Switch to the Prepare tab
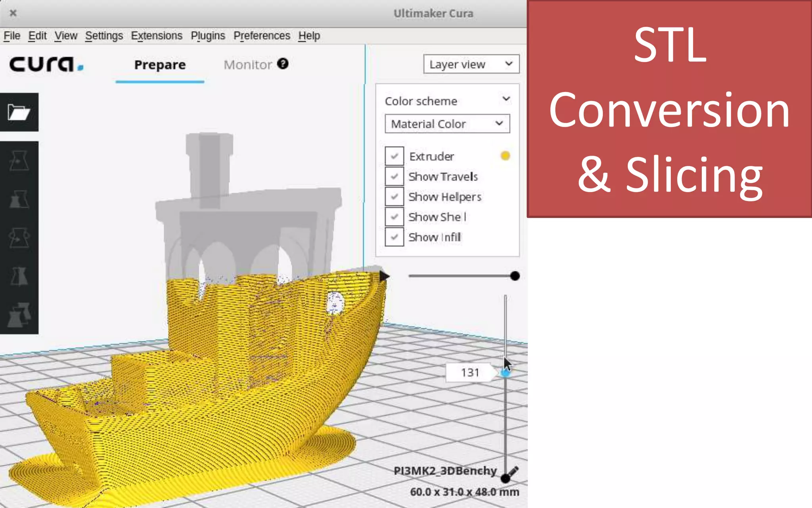The height and width of the screenshot is (508, 812). click(x=160, y=65)
